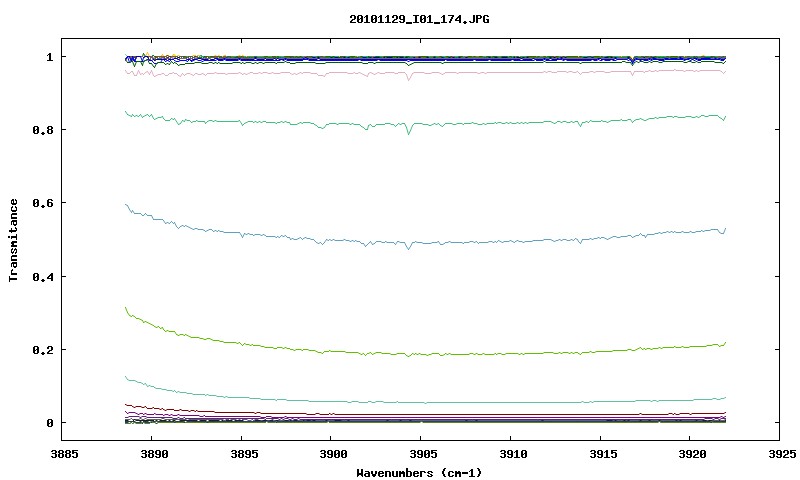Click the x-axis tick label 3890
The height and width of the screenshot is (480, 800).
154,454
